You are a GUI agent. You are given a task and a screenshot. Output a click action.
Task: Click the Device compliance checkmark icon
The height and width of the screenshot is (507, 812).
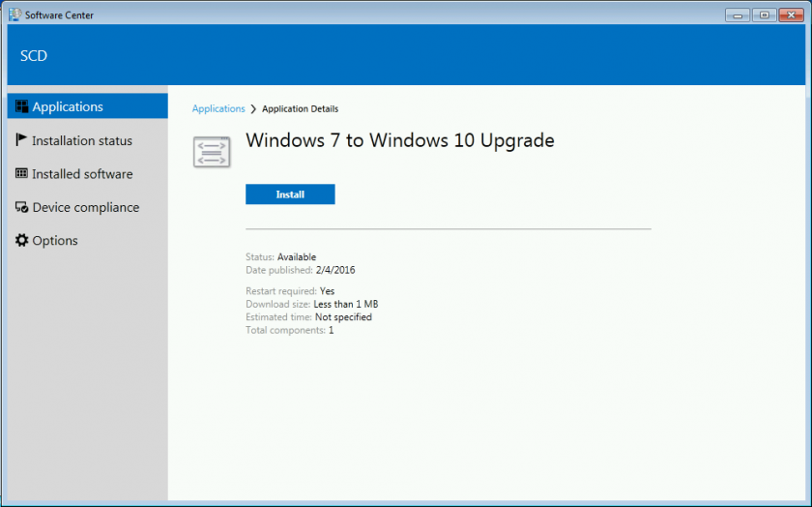(x=21, y=207)
